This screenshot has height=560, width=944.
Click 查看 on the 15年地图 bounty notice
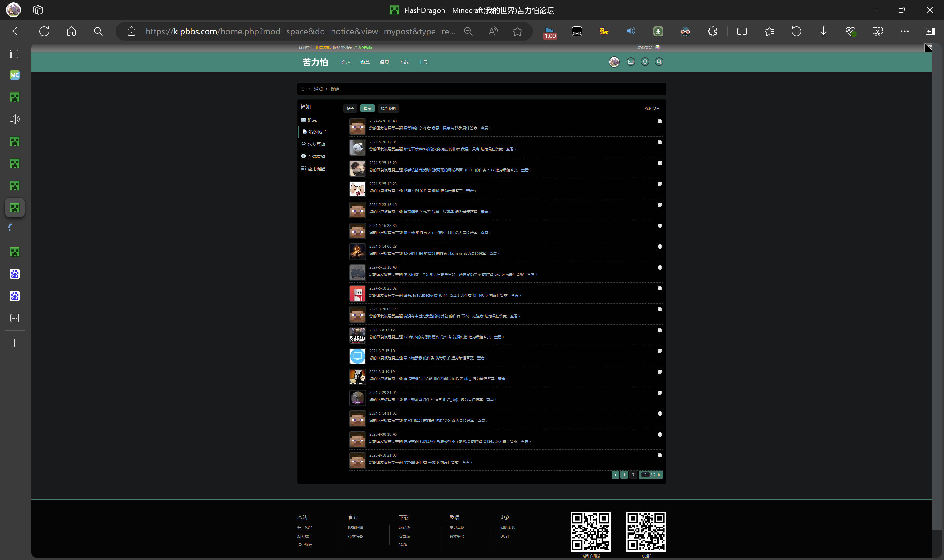tap(470, 191)
